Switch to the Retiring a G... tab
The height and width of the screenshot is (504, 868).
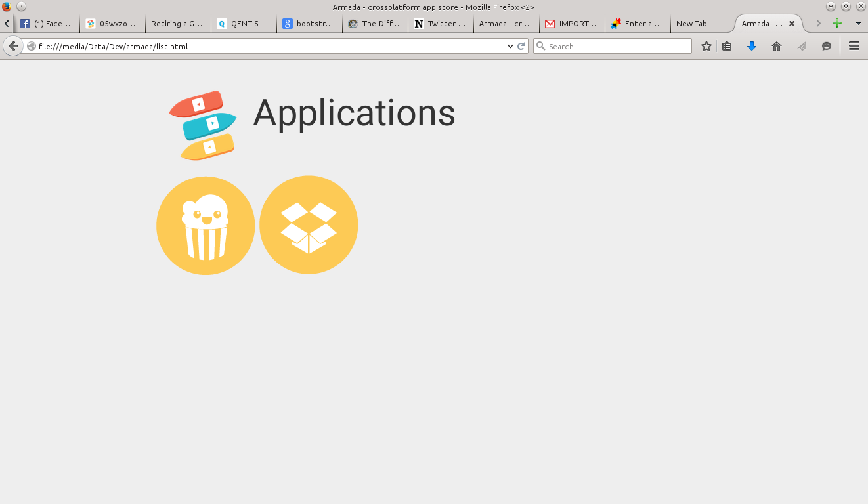[x=178, y=24]
